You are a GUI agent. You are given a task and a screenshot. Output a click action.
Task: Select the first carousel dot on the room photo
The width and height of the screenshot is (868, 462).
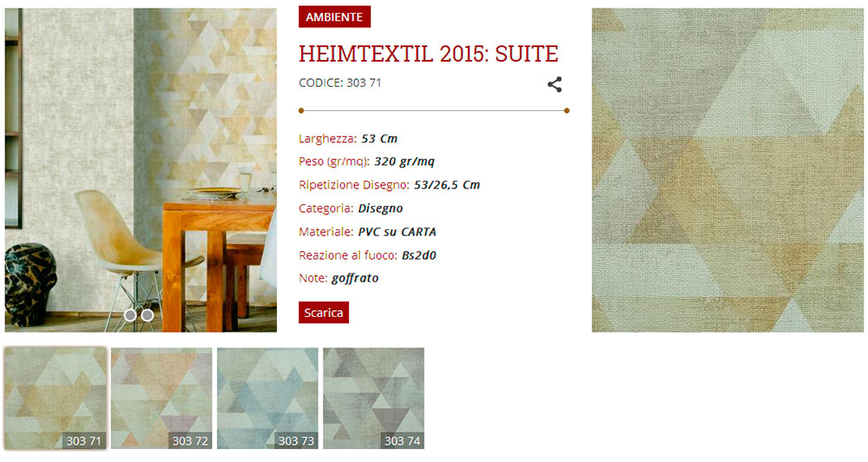click(x=130, y=315)
